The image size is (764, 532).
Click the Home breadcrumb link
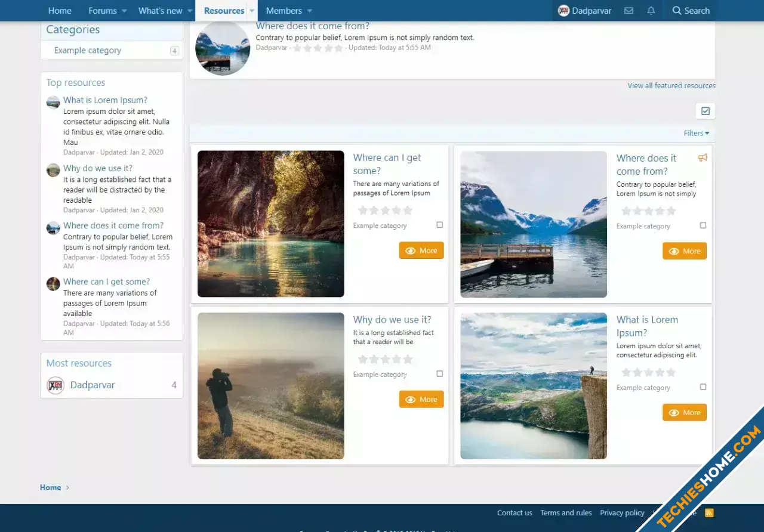50,487
